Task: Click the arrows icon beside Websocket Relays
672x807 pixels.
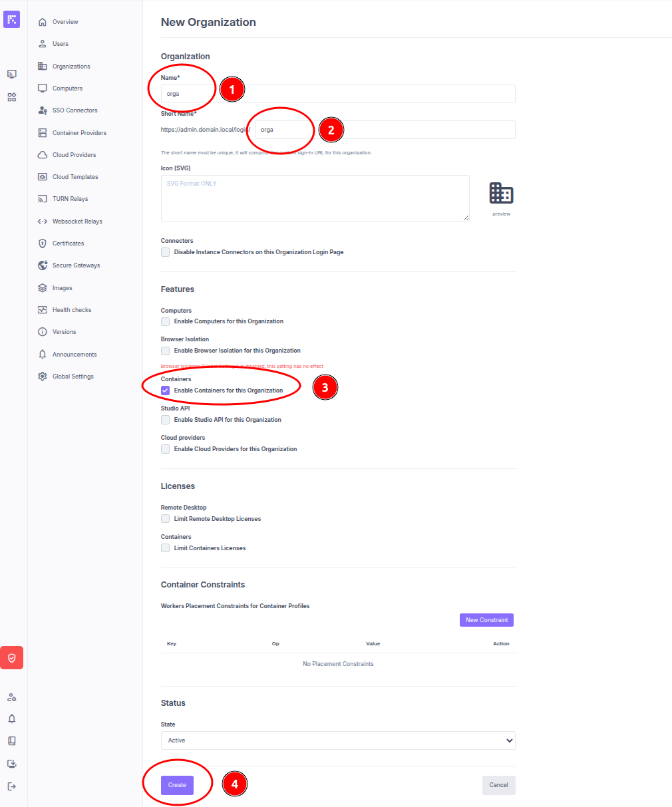Action: point(43,222)
